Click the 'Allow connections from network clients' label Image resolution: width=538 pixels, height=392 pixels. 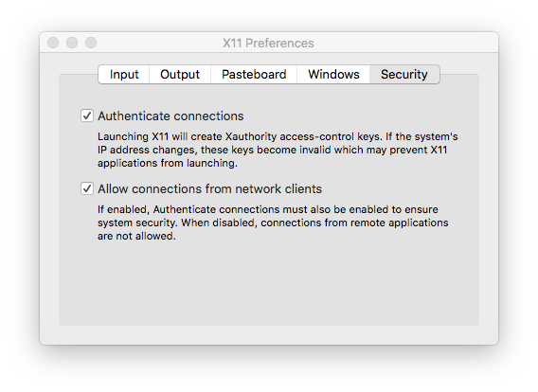[209, 189]
